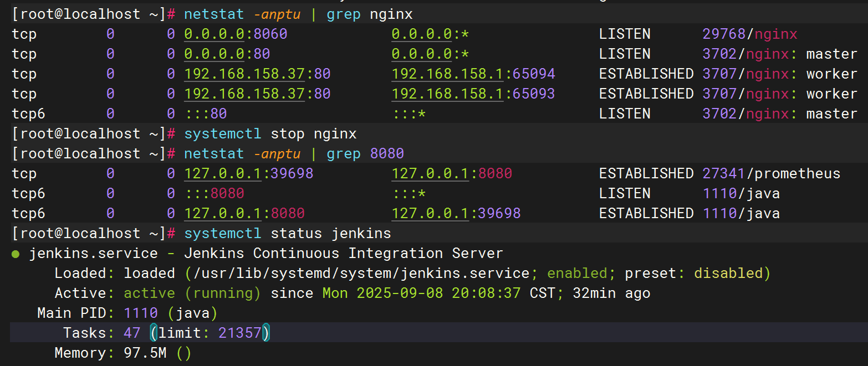Click the process 27341/prometheus

tap(772, 174)
